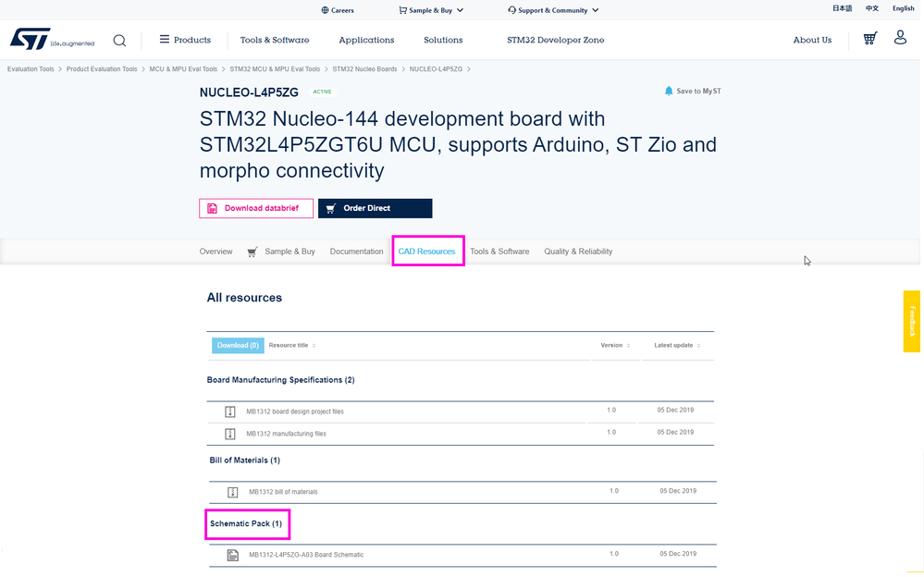Switch to the Documentation tab
Viewport: 924px width, 577px height.
pos(356,252)
